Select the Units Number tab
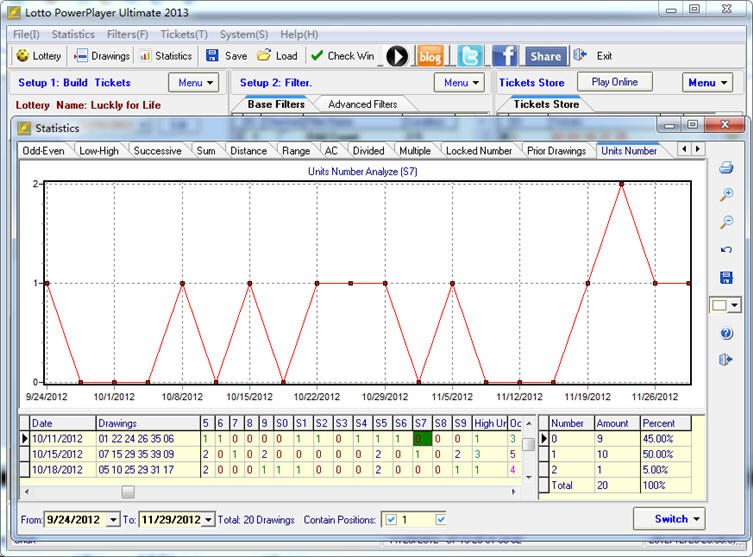The image size is (753, 557). [629, 151]
